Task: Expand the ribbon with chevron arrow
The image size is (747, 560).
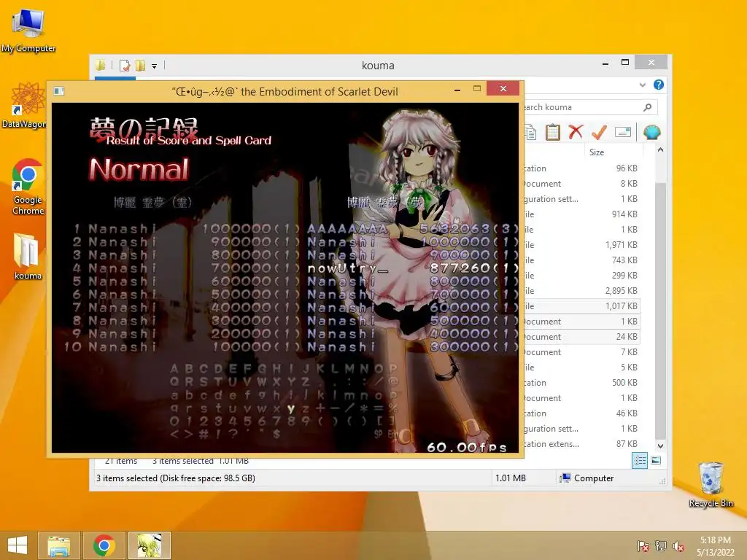Action: click(643, 85)
